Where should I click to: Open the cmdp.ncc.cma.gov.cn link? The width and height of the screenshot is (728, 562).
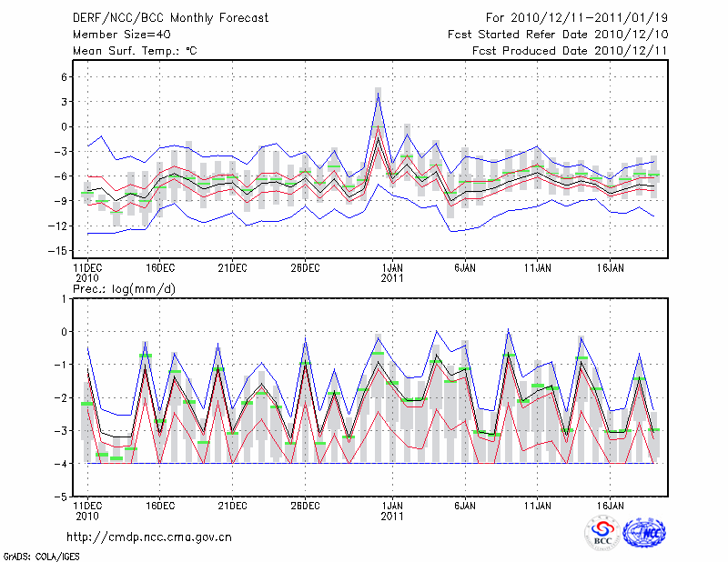click(x=149, y=537)
